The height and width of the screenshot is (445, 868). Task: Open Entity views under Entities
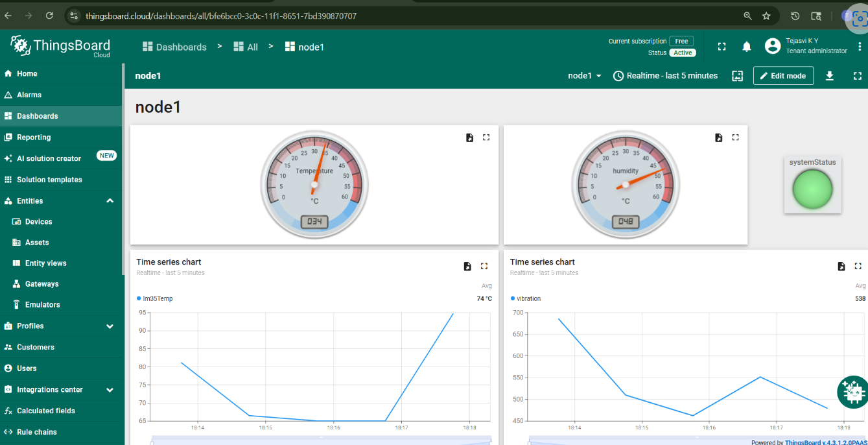(61, 263)
